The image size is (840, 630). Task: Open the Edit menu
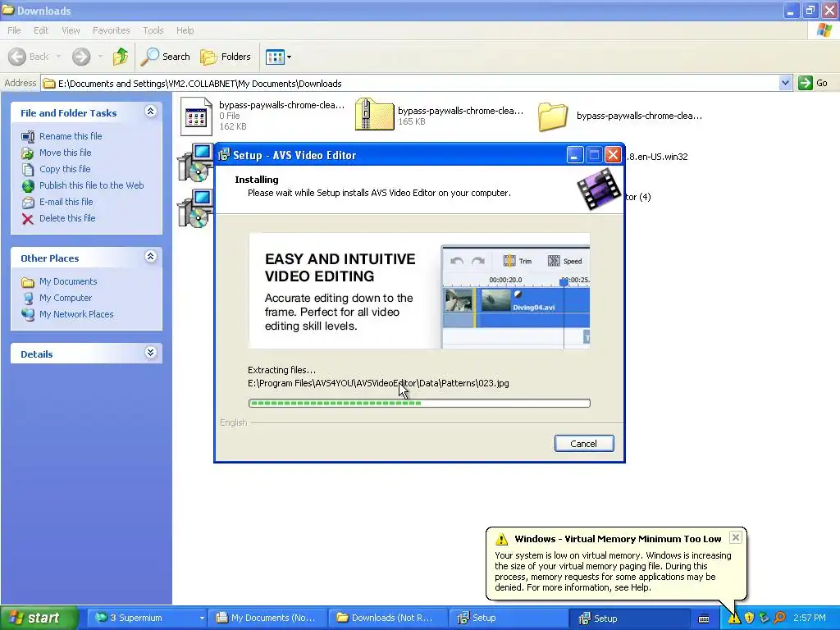tap(41, 30)
